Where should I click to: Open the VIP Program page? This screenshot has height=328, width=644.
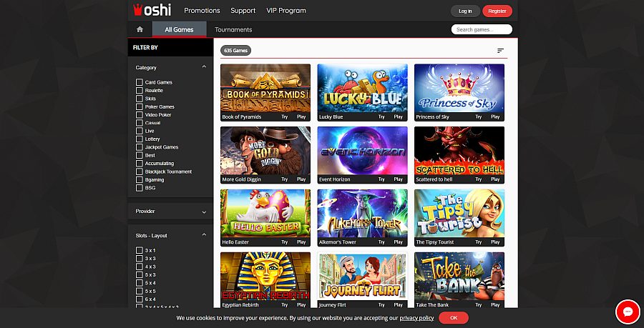[286, 11]
